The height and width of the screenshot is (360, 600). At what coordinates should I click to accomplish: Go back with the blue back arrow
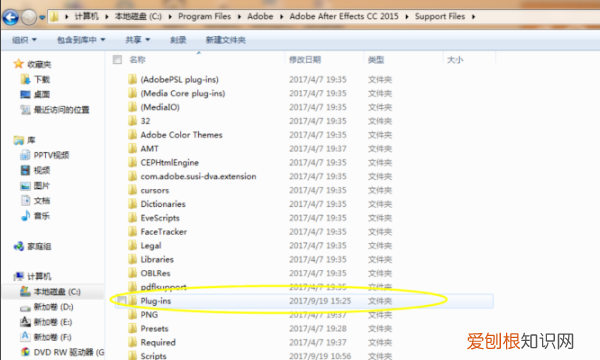point(10,17)
